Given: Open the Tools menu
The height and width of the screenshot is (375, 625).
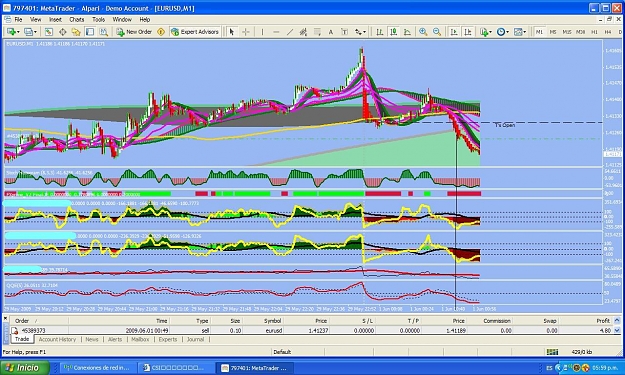Looking at the screenshot, I should point(98,20).
